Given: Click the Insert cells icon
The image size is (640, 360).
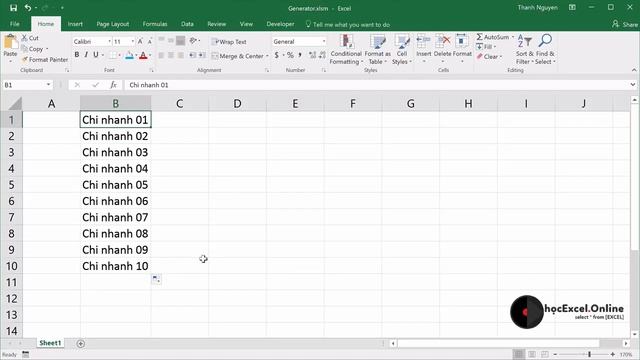Looking at the screenshot, I should 423,41.
